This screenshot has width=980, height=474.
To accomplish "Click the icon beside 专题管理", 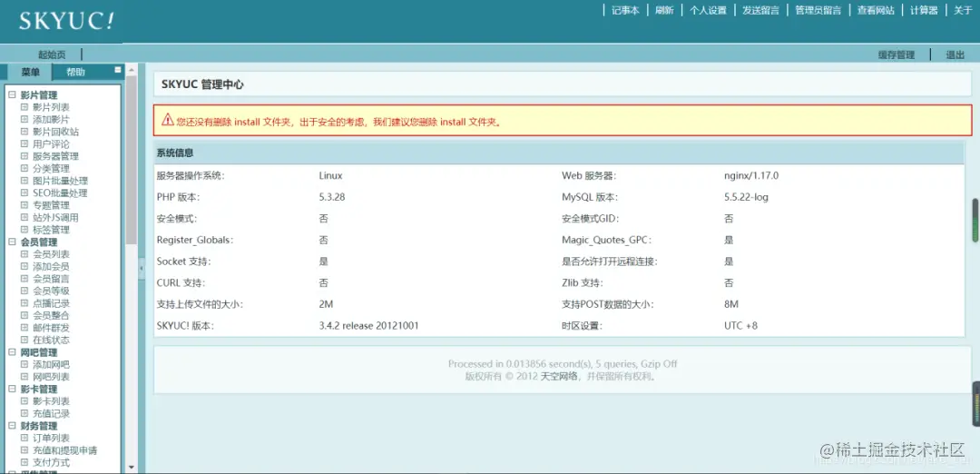I will pyautogui.click(x=24, y=205).
